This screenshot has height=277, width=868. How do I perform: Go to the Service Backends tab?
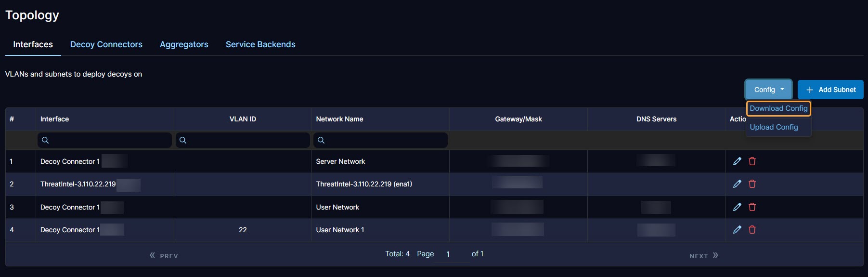tap(260, 44)
